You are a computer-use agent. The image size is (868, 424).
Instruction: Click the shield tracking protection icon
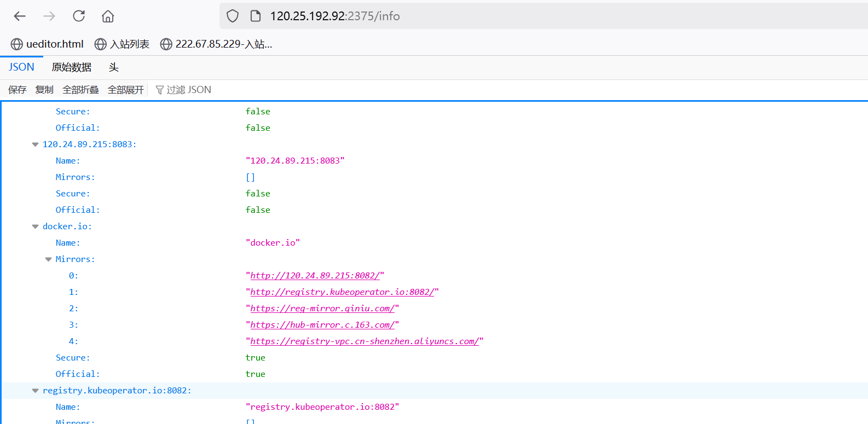[233, 16]
